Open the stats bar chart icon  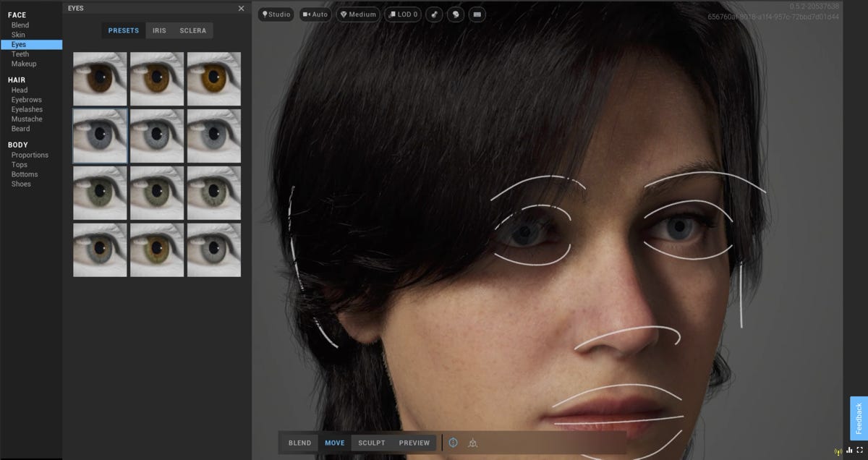850,451
